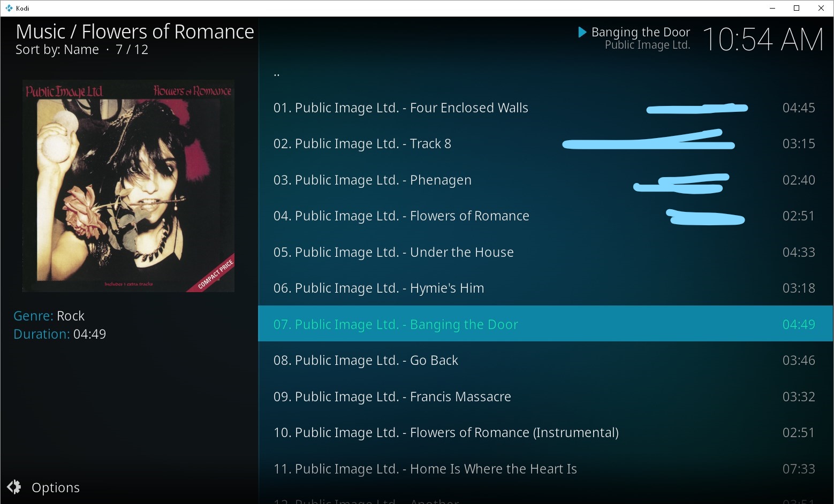Play track 08 Go Back
The height and width of the screenshot is (504, 834).
(x=545, y=360)
